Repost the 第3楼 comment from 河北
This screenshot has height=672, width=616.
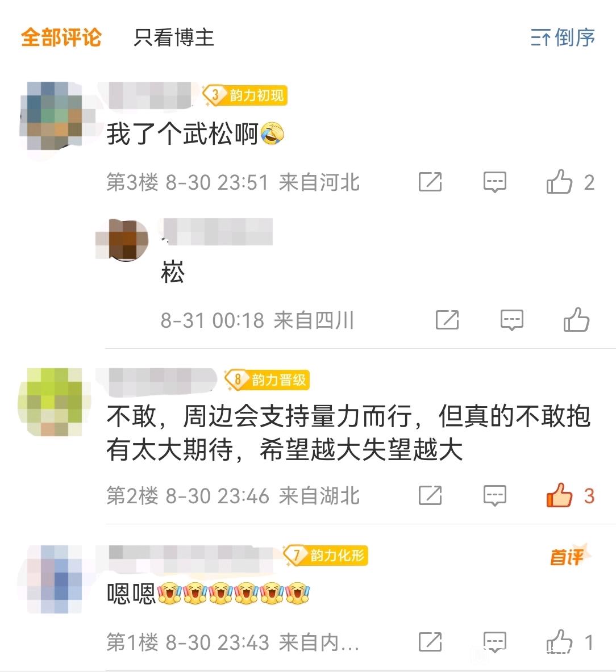(430, 182)
